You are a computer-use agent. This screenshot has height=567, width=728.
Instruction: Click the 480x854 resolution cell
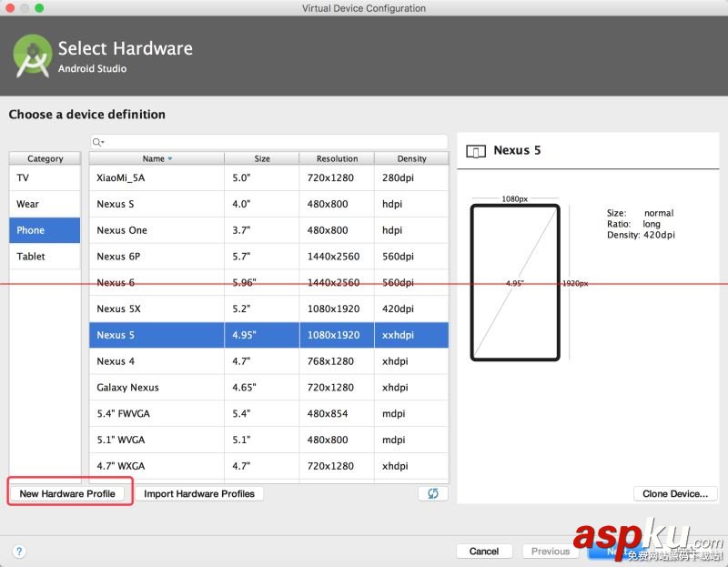337,414
